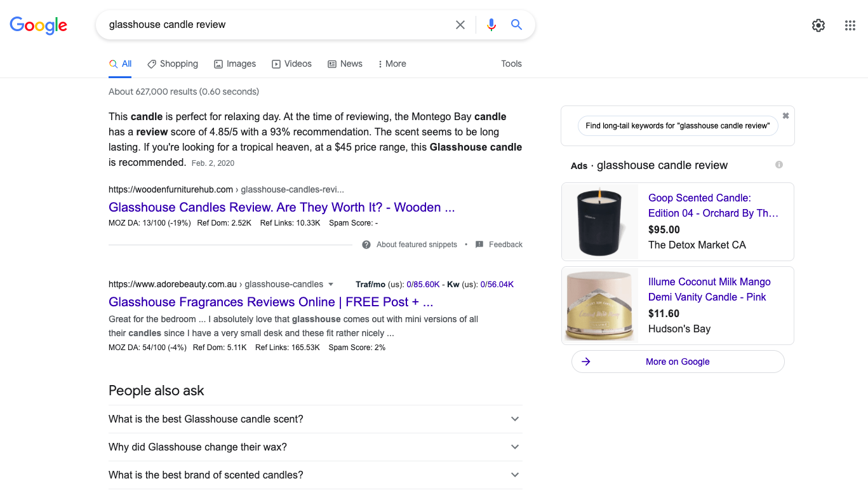Click Find long-tail keywords button
The height and width of the screenshot is (495, 868).
[x=678, y=126]
